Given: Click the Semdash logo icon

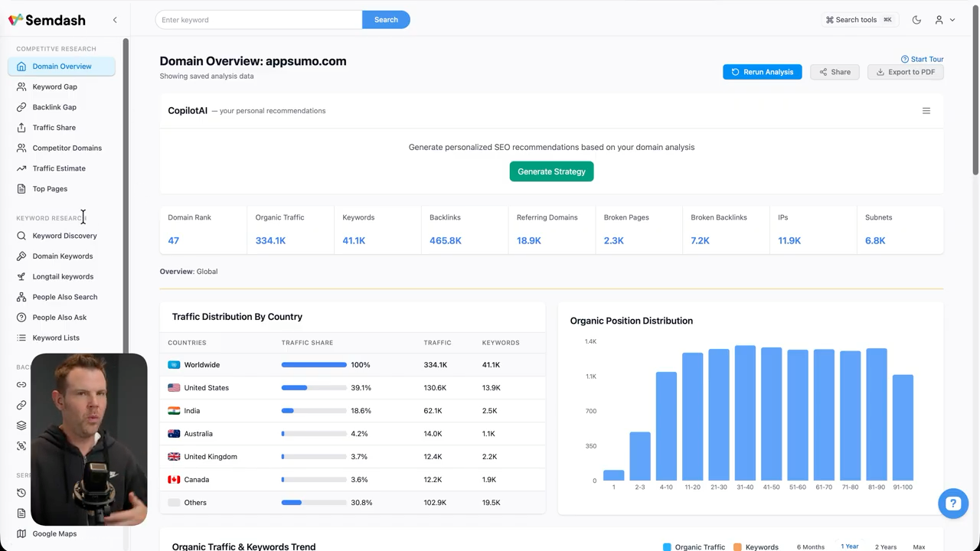Looking at the screenshot, I should (x=15, y=20).
